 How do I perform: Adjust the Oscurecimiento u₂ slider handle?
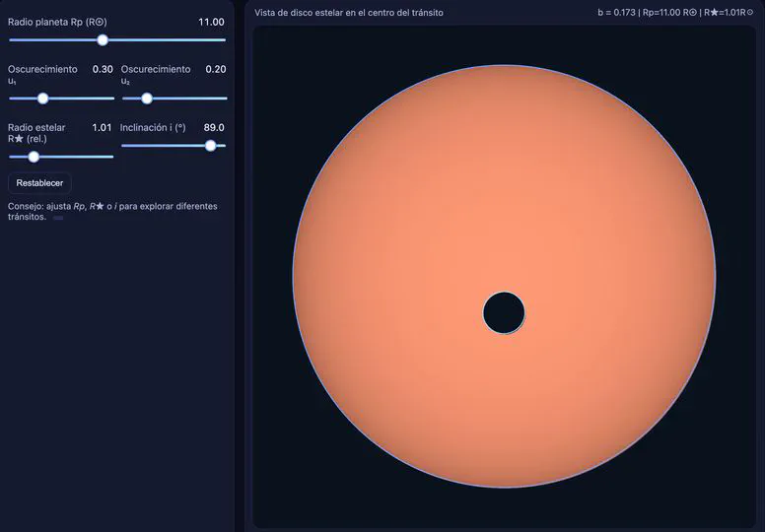(147, 99)
